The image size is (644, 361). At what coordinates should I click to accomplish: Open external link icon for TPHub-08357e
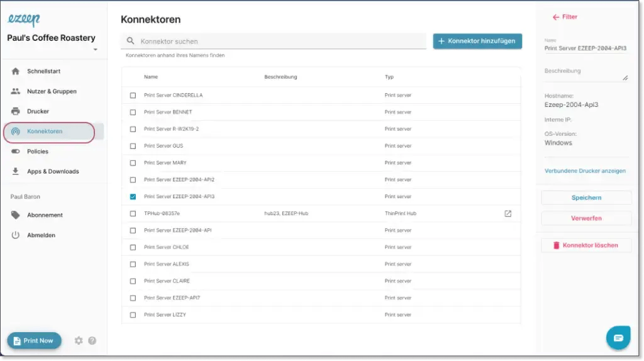[508, 214]
